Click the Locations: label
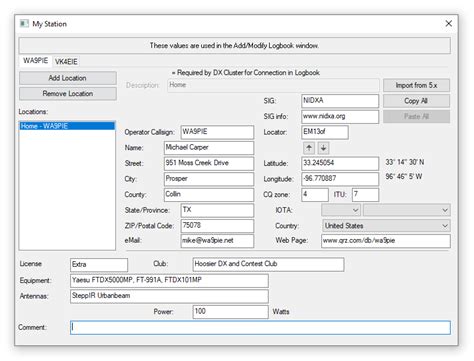The height and width of the screenshot is (361, 474). [x=33, y=112]
